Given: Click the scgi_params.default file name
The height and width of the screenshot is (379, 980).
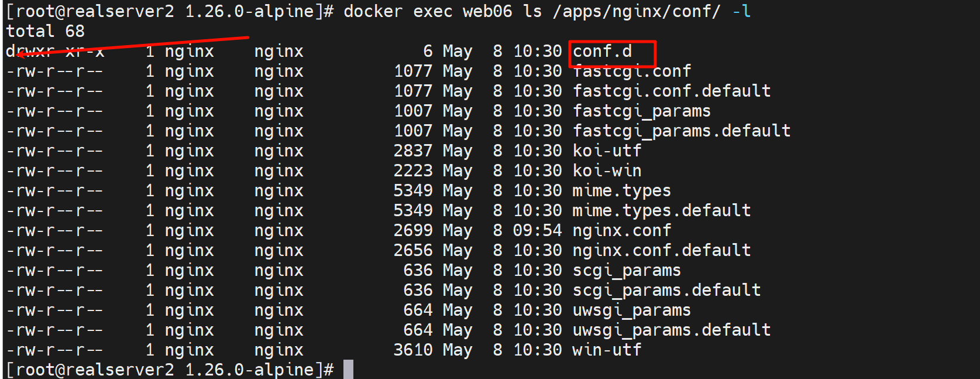Looking at the screenshot, I should tap(666, 291).
